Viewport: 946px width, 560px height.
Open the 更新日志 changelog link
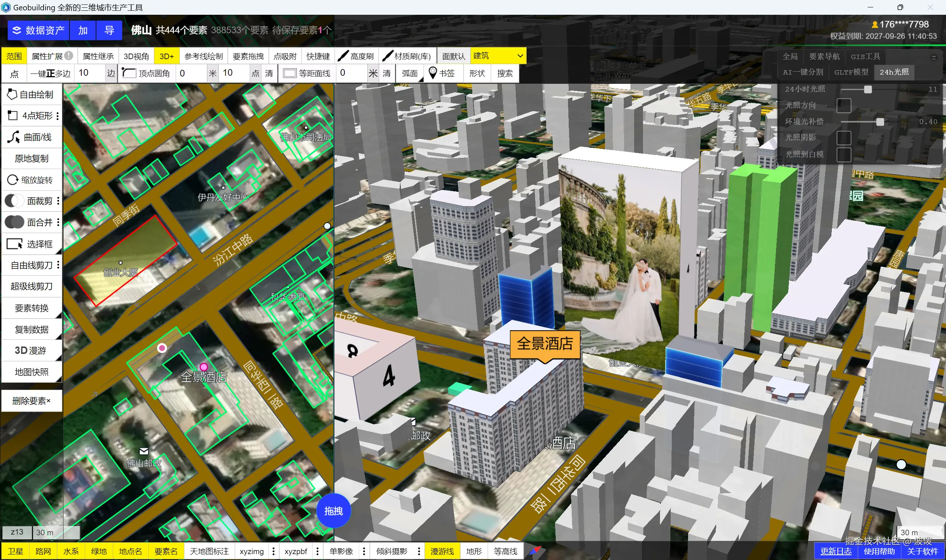pos(836,552)
